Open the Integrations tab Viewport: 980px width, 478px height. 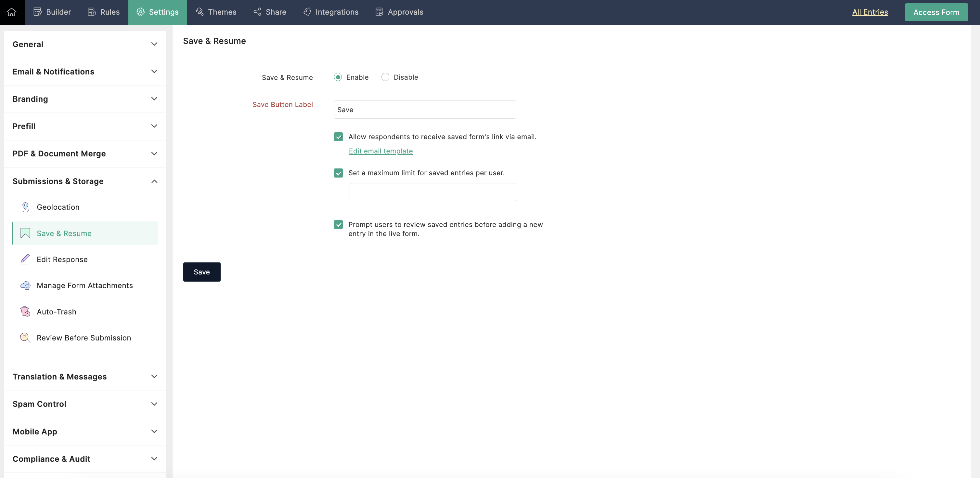(x=330, y=12)
